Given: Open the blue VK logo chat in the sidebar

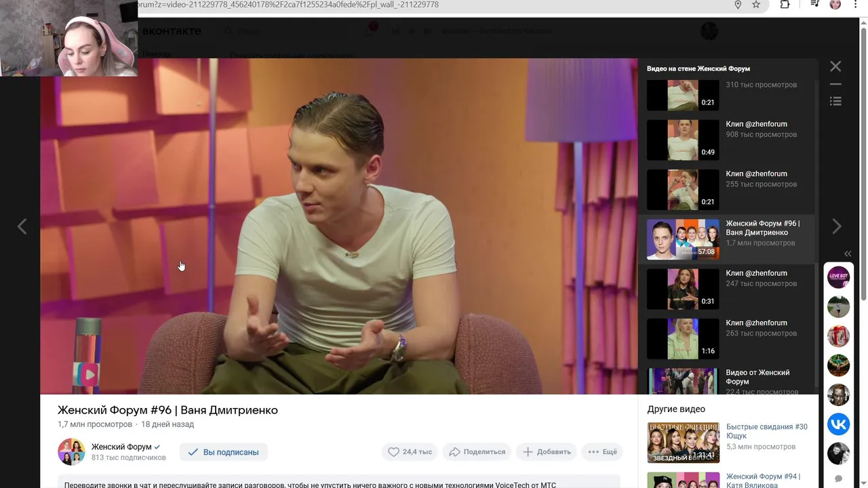Looking at the screenshot, I should (x=839, y=424).
